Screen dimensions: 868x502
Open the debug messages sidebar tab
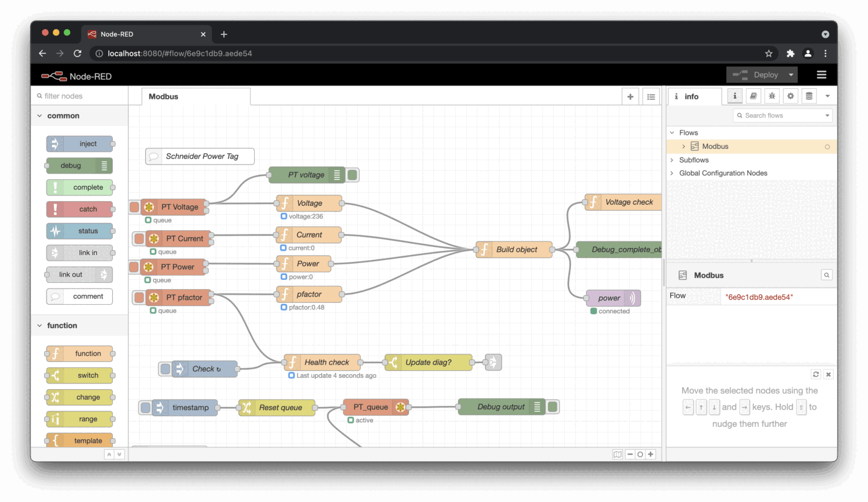[x=772, y=96]
